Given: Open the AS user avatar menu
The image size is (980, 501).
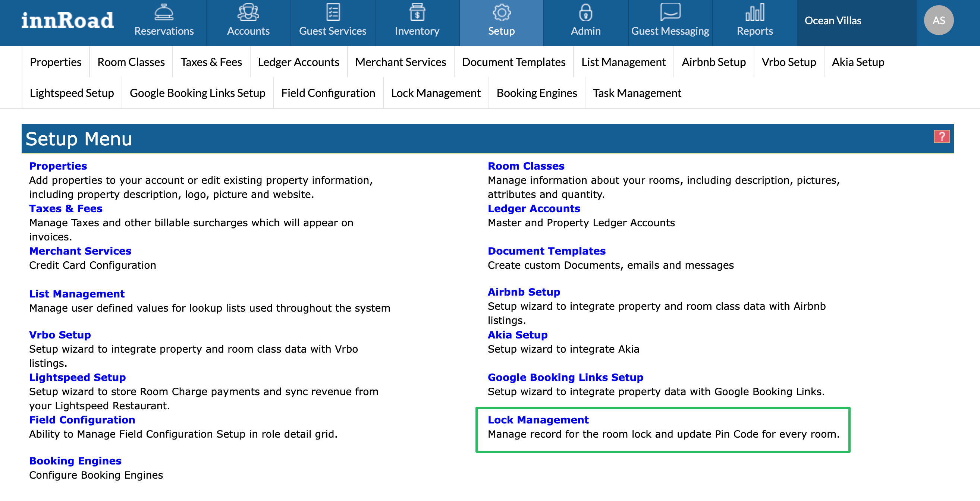Looking at the screenshot, I should click(x=938, y=21).
